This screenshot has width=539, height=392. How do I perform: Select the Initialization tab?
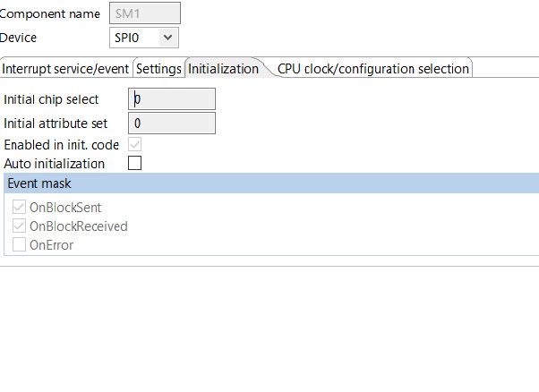click(x=223, y=68)
